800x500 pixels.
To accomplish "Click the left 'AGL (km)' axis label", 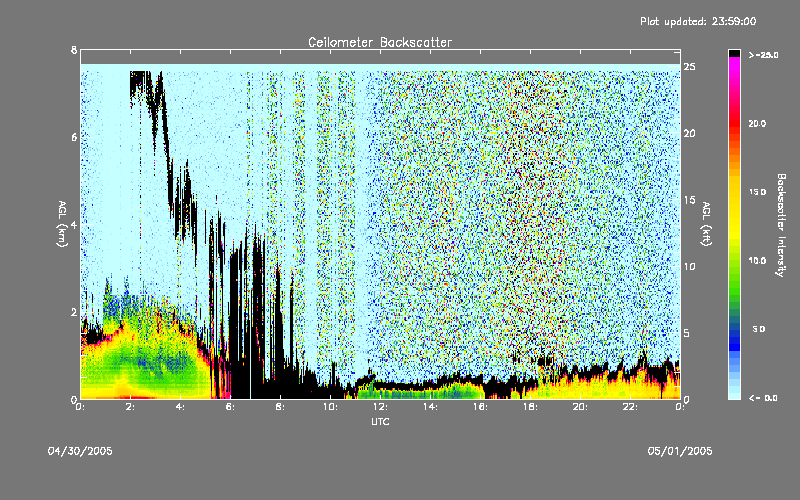I will 62,223.
